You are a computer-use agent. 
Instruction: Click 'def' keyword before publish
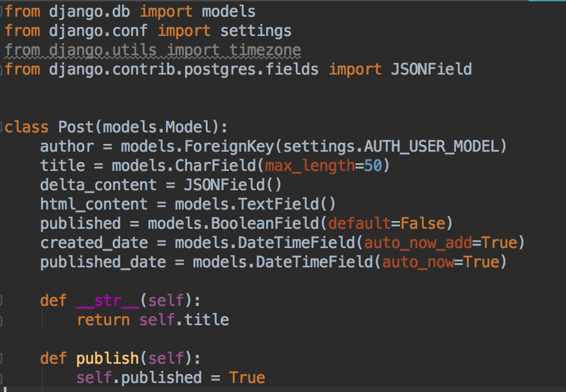click(53, 358)
